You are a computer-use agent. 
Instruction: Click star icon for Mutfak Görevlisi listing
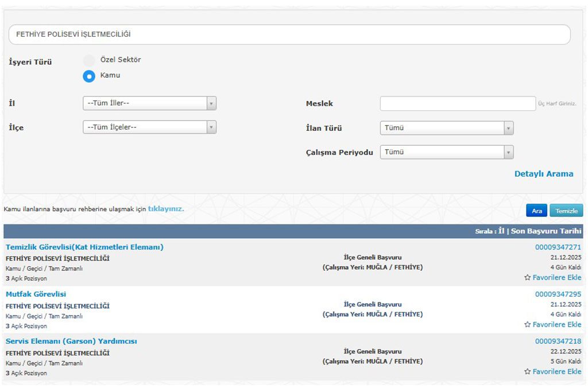pyautogui.click(x=527, y=325)
